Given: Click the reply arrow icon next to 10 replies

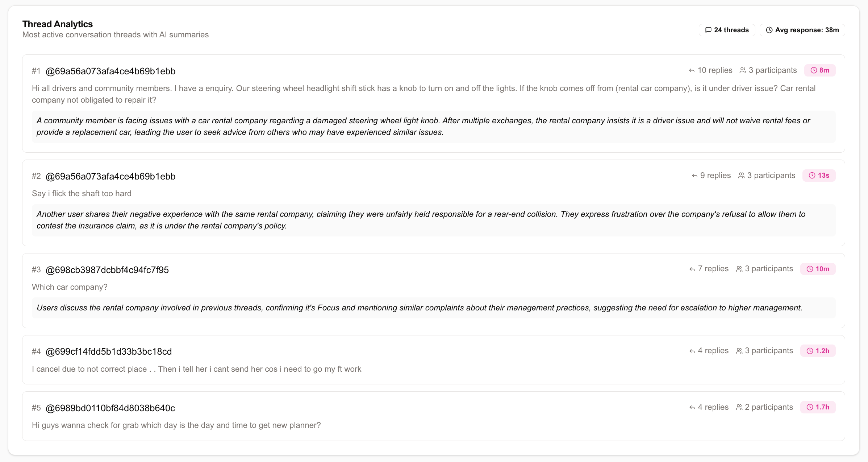Looking at the screenshot, I should click(x=692, y=71).
